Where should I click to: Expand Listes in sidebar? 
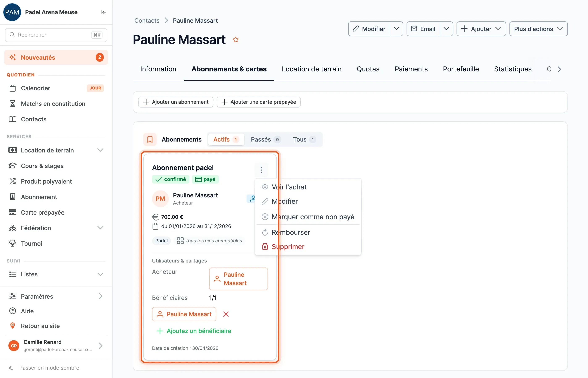point(100,274)
